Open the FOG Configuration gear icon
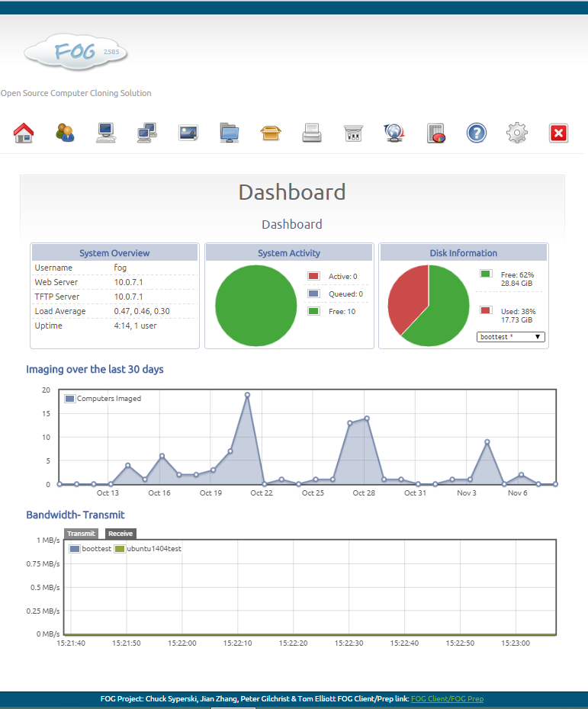Image resolution: width=588 pixels, height=709 pixels. point(517,133)
